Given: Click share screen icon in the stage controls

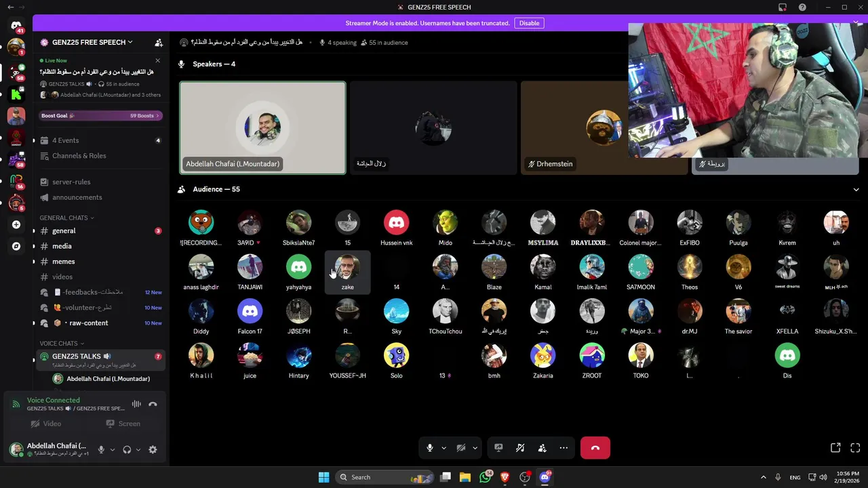Looking at the screenshot, I should 498,448.
